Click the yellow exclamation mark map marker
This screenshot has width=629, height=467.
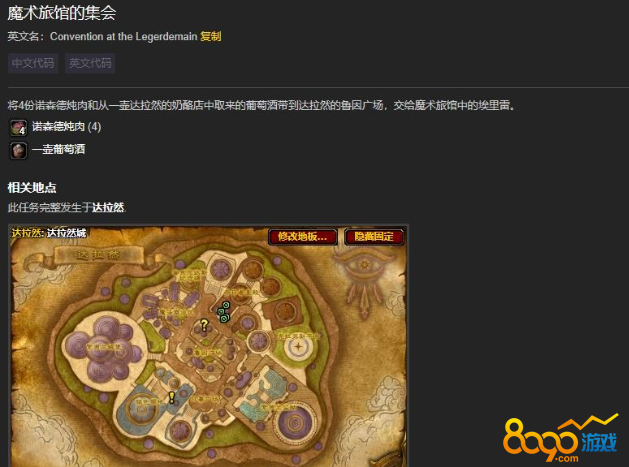click(x=172, y=398)
